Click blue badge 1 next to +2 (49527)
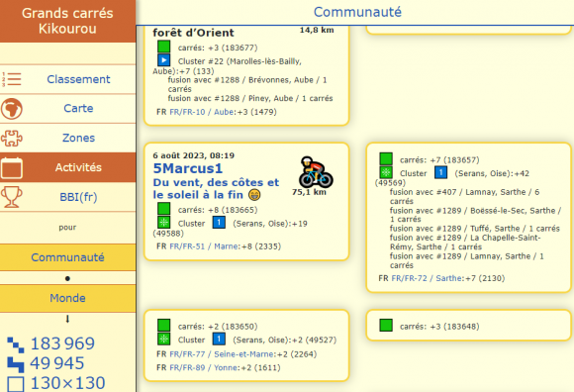Image resolution: width=574 pixels, height=392 pixels. pos(219,339)
